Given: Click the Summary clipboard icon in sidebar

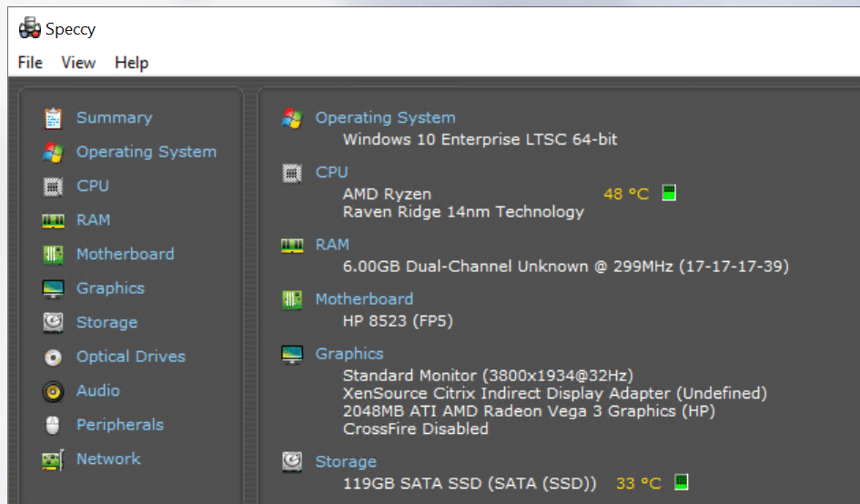Looking at the screenshot, I should click(x=53, y=118).
